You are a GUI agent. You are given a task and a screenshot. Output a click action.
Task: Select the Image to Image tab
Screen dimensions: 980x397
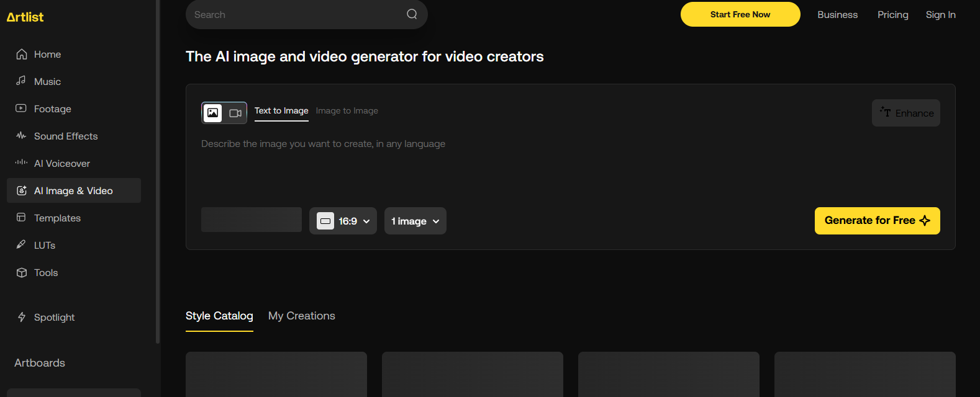347,111
